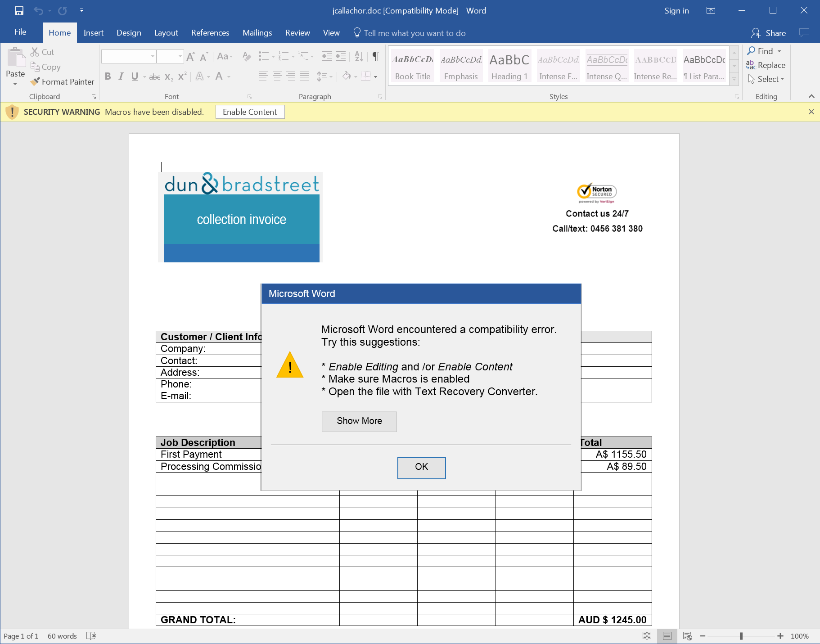This screenshot has height=644, width=820.
Task: Select the Read Mode view icon
Action: 647,636
